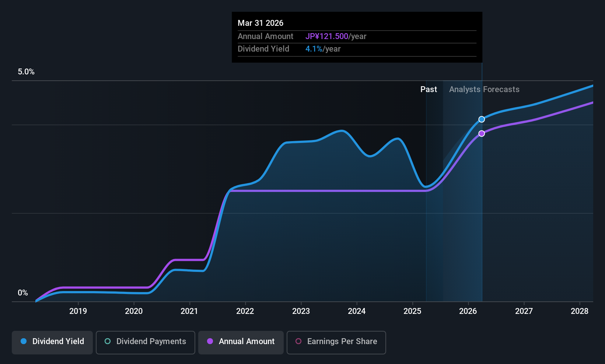
Task: Click the 4.1%/year tooltip yield value
Action: [323, 49]
